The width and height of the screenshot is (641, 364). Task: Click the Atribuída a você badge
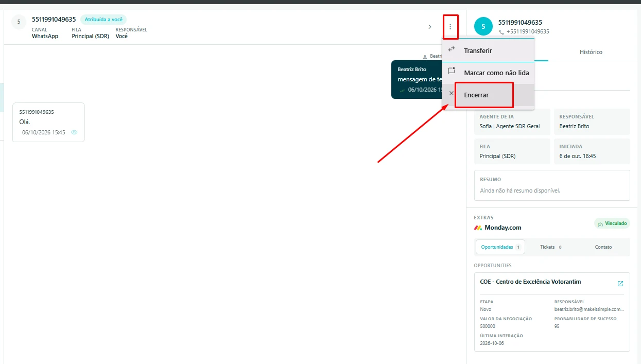[x=103, y=20]
